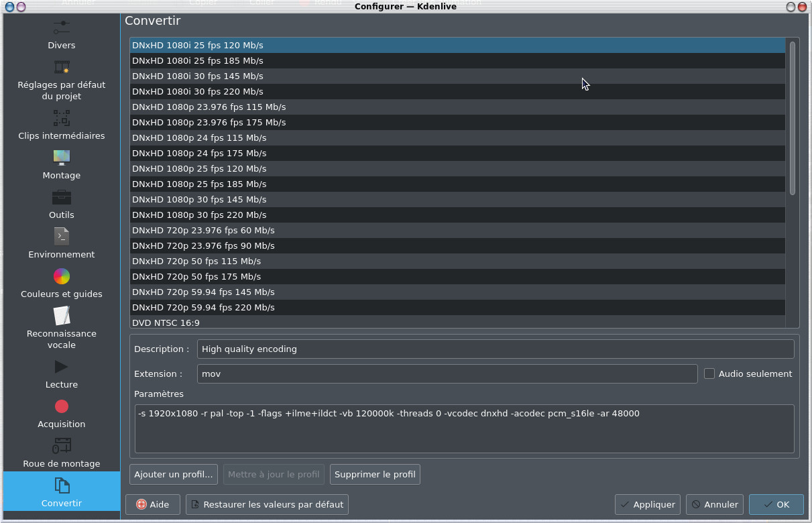Select DNxHD 1080i 30 fps 145 Mb/s

point(457,76)
